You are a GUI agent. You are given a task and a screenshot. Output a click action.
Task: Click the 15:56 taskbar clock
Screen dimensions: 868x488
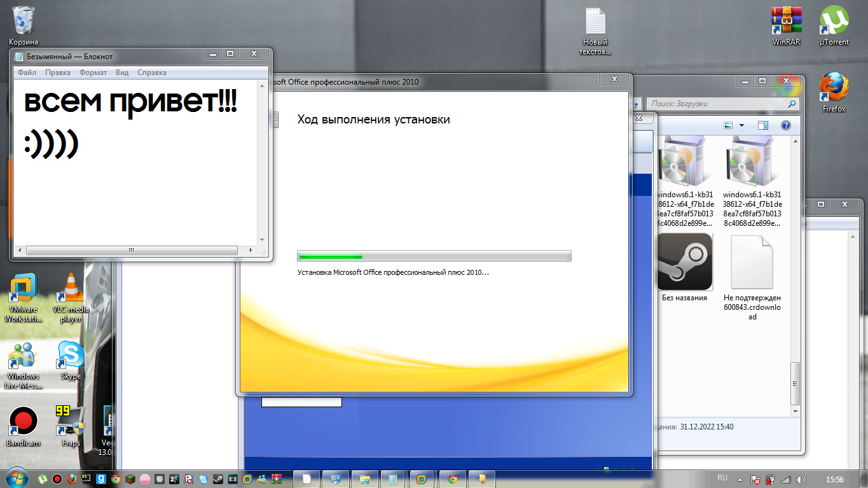[834, 479]
